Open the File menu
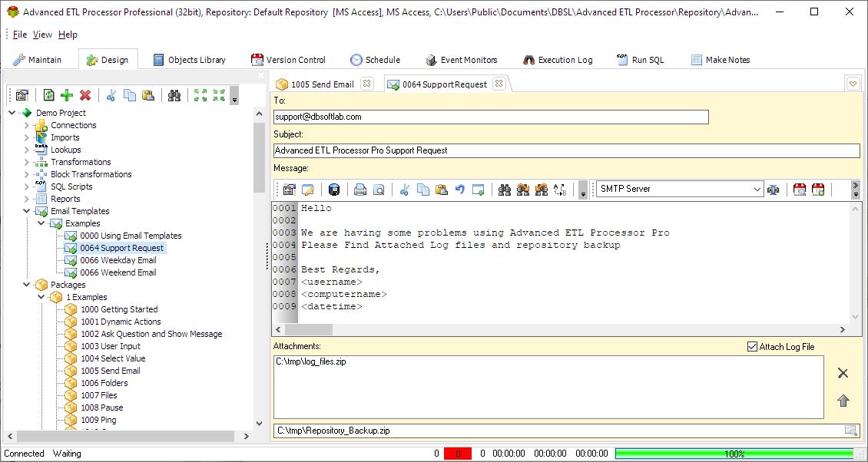 [x=20, y=35]
